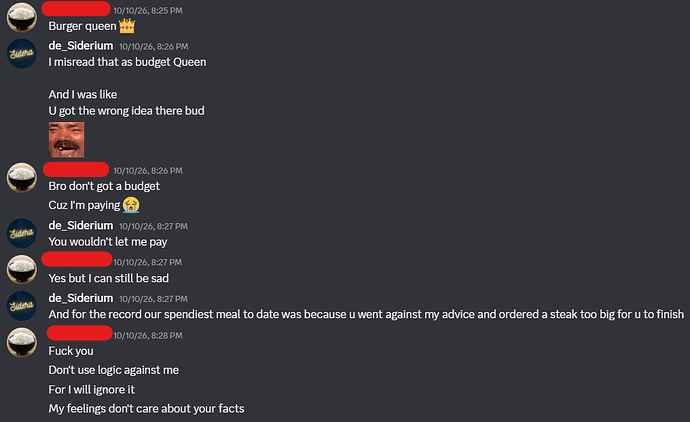
Task: Click rice bowl avatar beside "Yes but I can still be sad"
Action: point(22,270)
